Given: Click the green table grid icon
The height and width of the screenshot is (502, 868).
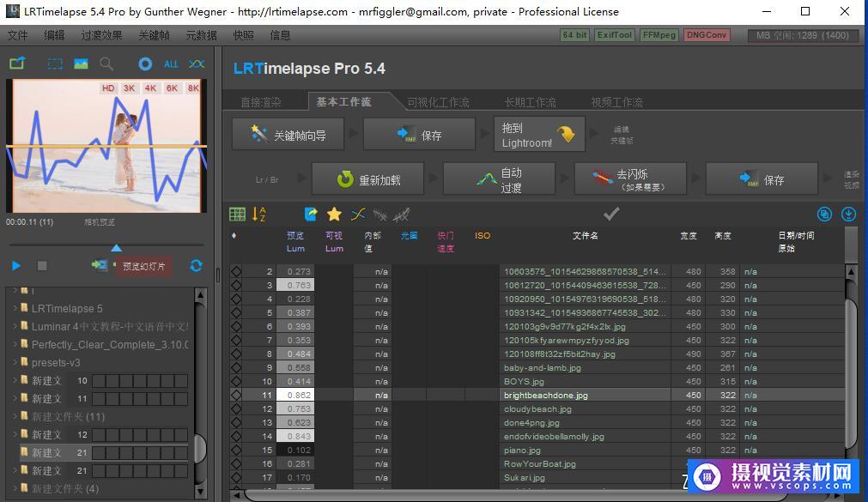Looking at the screenshot, I should click(x=238, y=215).
